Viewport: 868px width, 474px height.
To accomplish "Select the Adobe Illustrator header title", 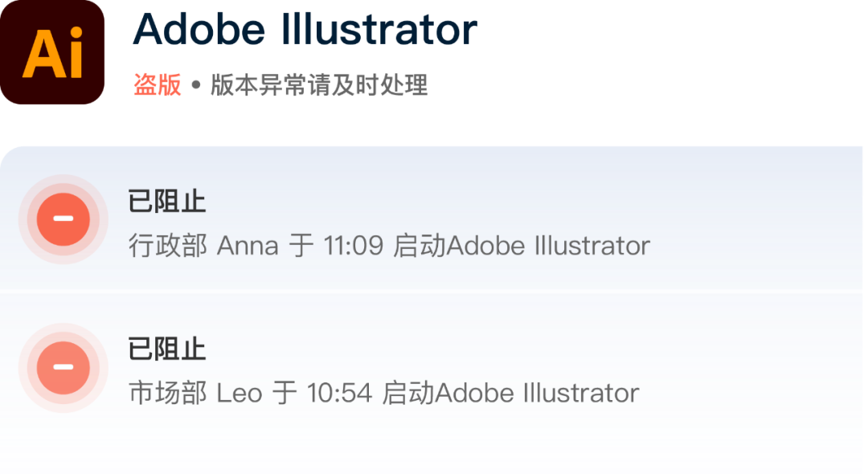I will [x=305, y=31].
